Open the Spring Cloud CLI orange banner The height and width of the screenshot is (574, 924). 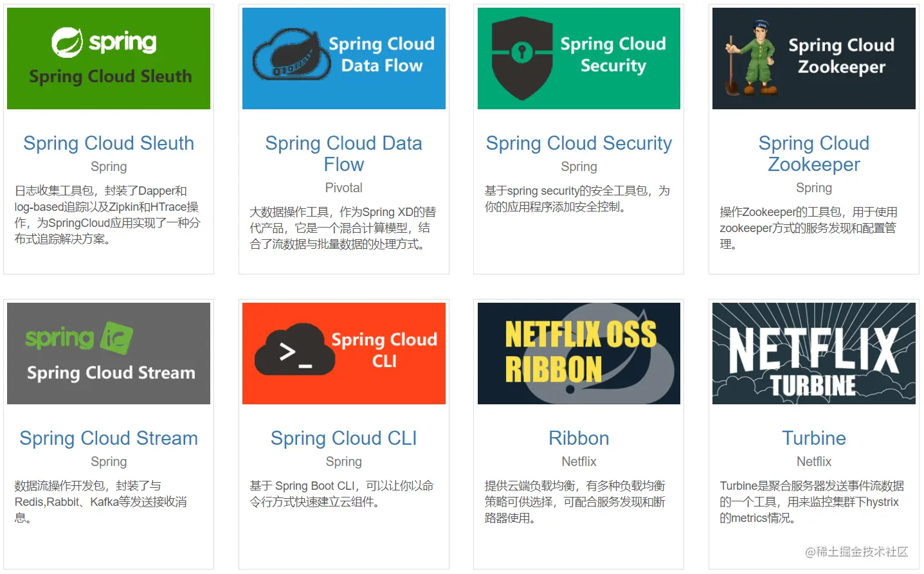344,354
